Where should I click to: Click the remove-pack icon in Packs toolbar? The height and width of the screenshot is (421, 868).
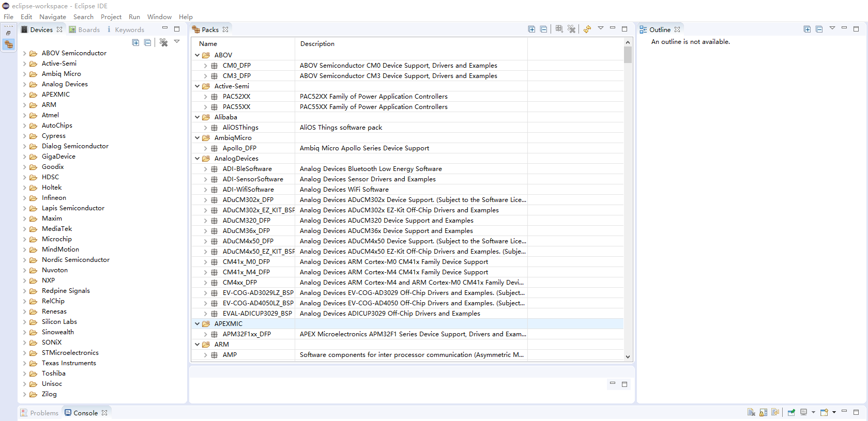[571, 29]
